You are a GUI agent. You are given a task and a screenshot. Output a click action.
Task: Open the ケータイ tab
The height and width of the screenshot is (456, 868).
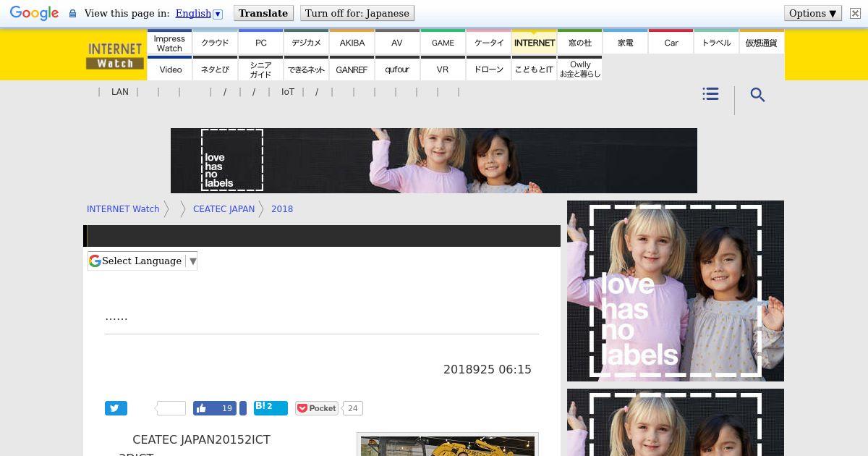(488, 43)
